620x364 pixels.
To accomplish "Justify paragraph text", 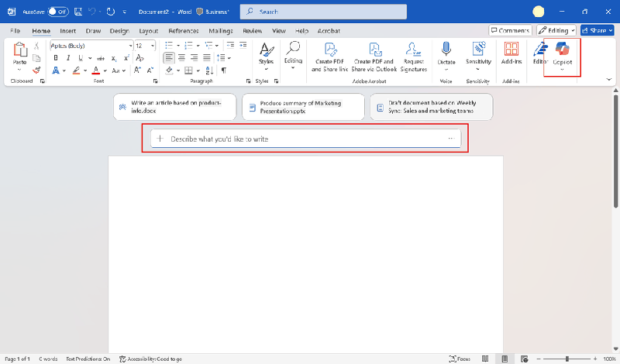I will coord(207,58).
